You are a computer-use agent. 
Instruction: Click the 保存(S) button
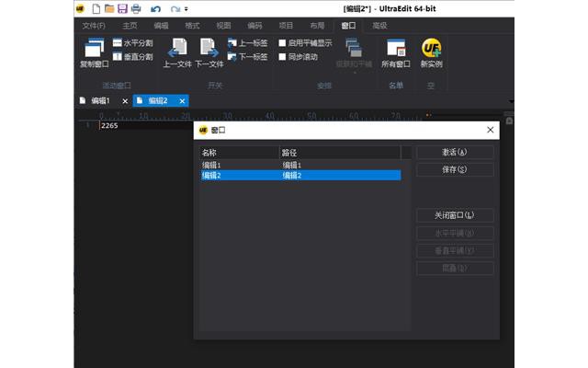tap(455, 169)
